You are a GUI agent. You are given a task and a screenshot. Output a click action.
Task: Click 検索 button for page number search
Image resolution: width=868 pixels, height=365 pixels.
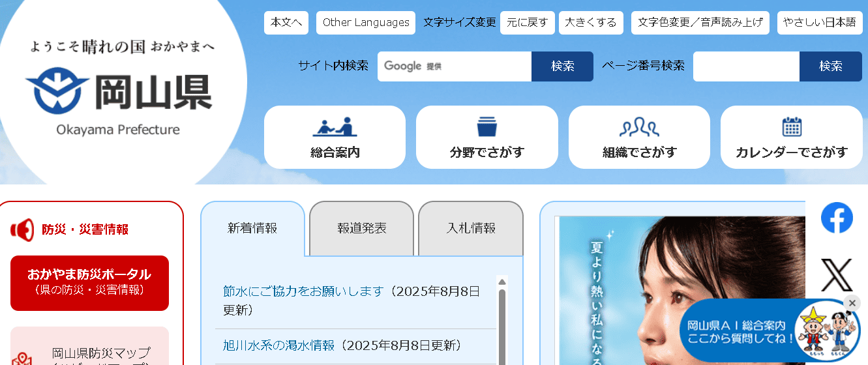pos(831,66)
